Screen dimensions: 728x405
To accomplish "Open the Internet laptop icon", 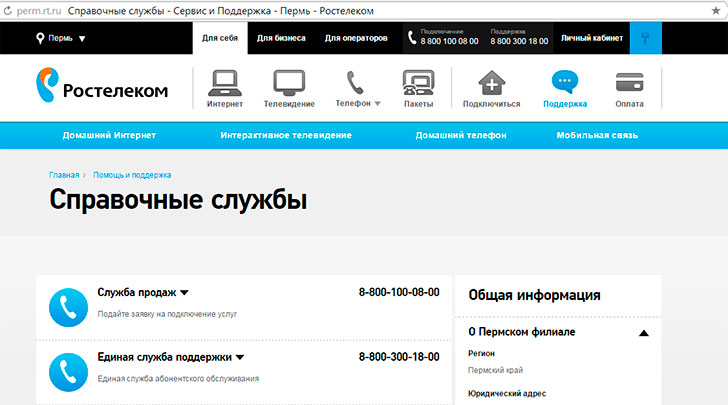I will pos(224,82).
